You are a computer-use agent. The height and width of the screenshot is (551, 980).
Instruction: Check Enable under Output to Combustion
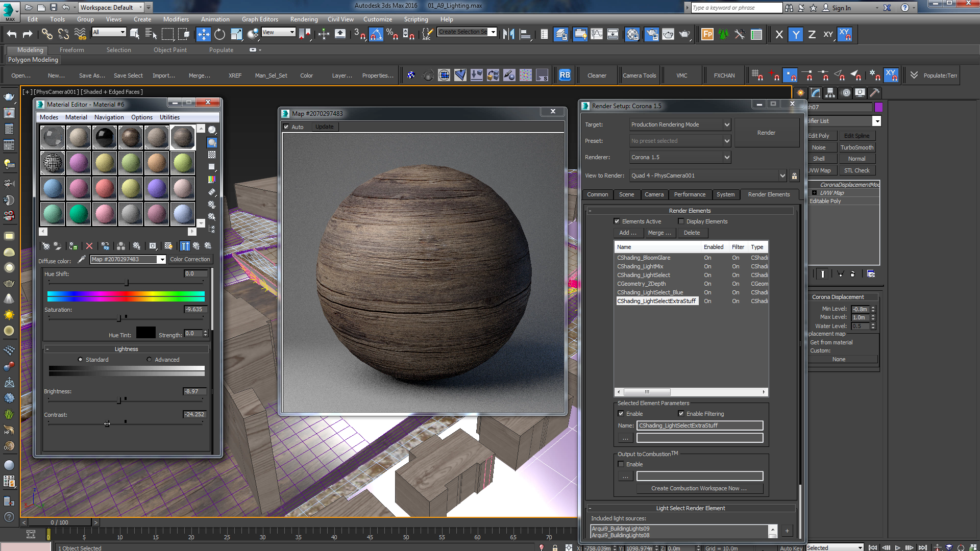pos(621,464)
